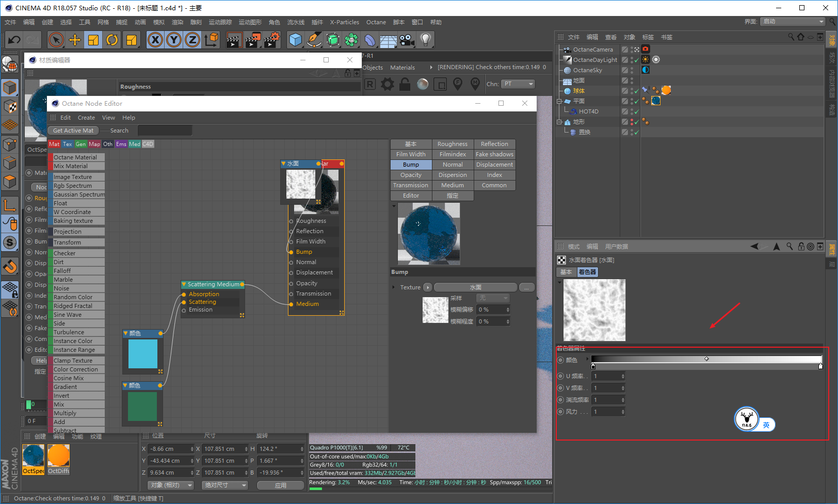Add a Cube primitive object
Viewport: 838px width, 504px height.
point(296,40)
